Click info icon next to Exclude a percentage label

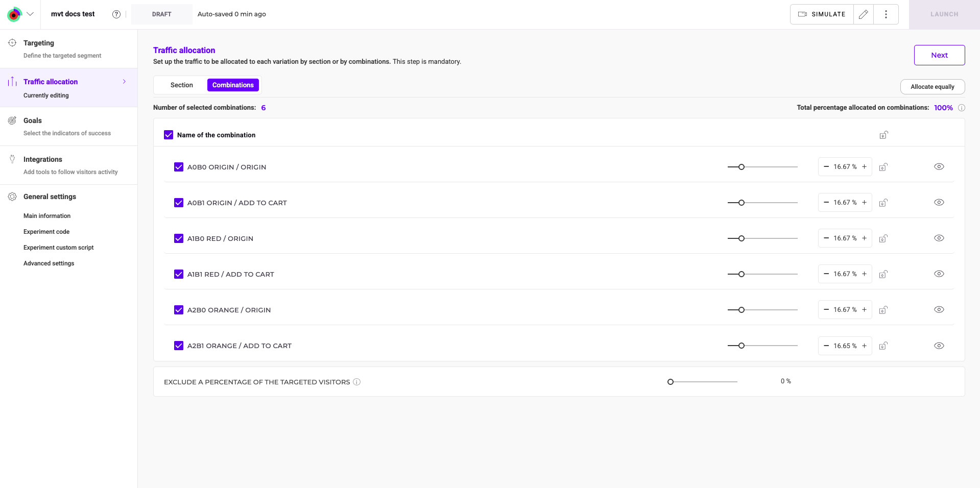click(357, 382)
